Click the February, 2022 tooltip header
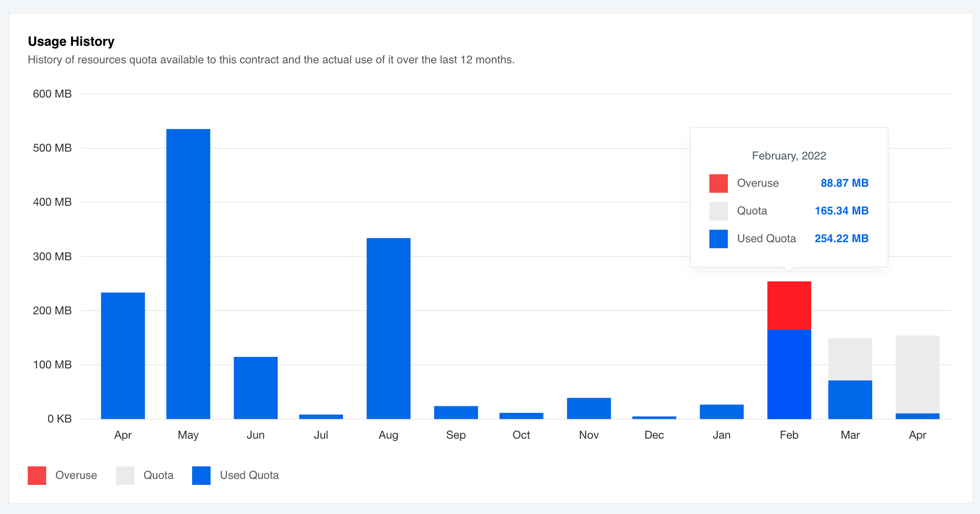The height and width of the screenshot is (514, 980). click(789, 156)
